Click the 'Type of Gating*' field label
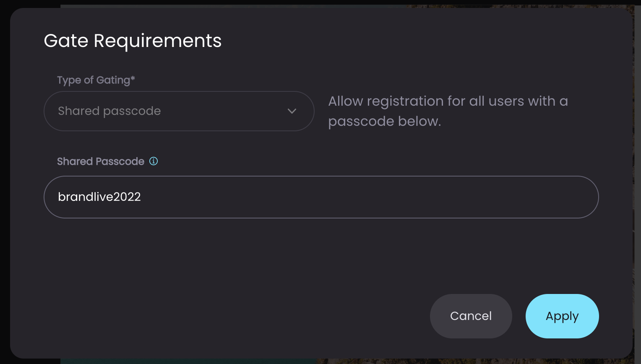The image size is (641, 364). click(96, 80)
